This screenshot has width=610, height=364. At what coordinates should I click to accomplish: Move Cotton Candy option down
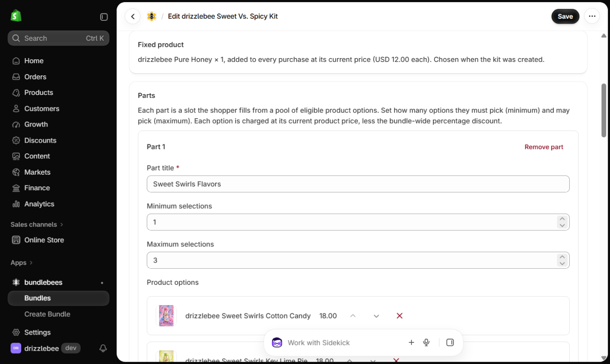pyautogui.click(x=376, y=316)
